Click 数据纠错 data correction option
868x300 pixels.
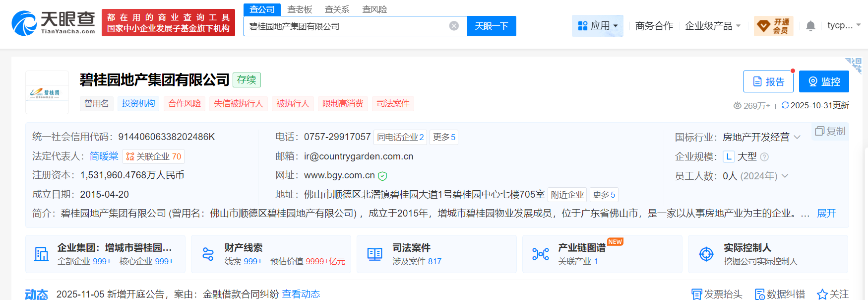tap(780, 294)
